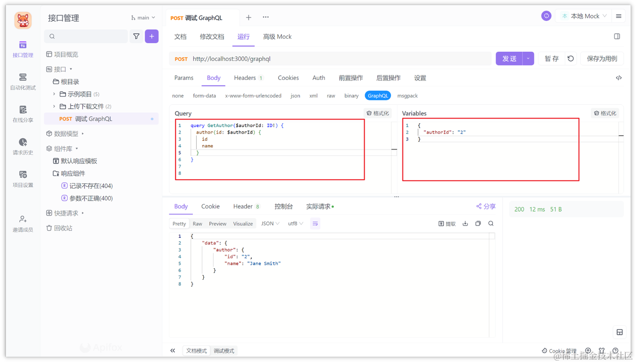
Task: Click the reset/revert arrow icon beside 暂存
Action: (x=570, y=59)
